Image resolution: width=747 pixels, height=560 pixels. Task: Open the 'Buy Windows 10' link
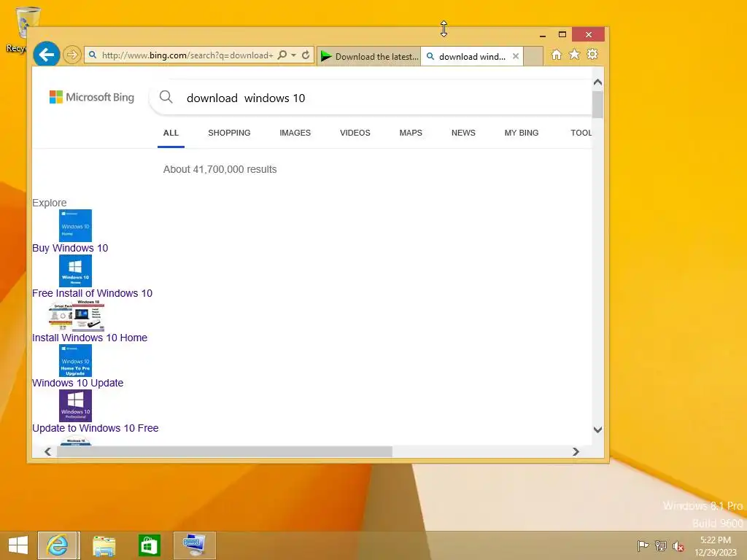70,248
